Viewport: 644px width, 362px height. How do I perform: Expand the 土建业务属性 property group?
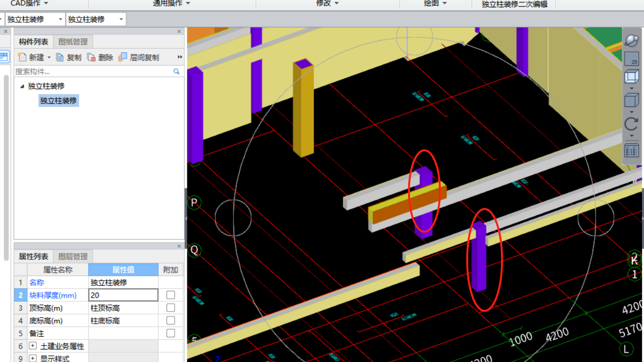pyautogui.click(x=33, y=346)
